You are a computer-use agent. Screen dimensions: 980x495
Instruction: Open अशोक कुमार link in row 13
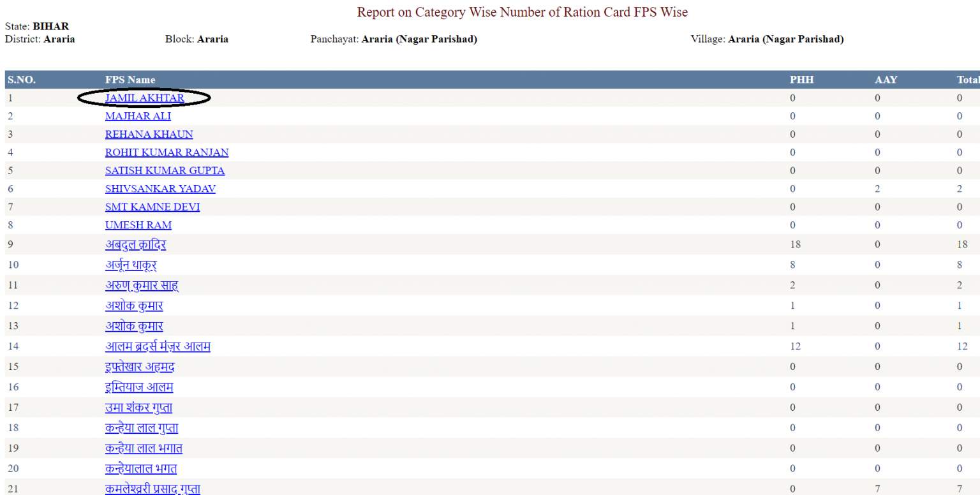pos(134,327)
